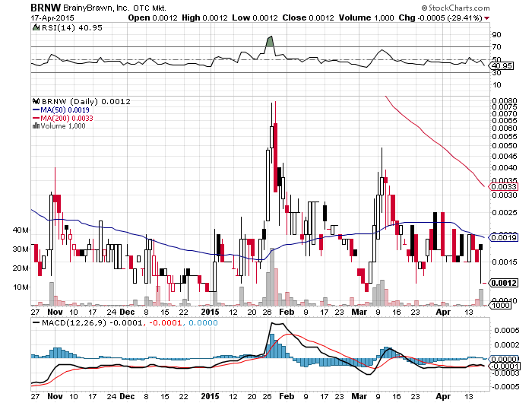Viewport: 532px width, 403px height.
Task: Click the 1000 volume tag
Action: point(500,305)
